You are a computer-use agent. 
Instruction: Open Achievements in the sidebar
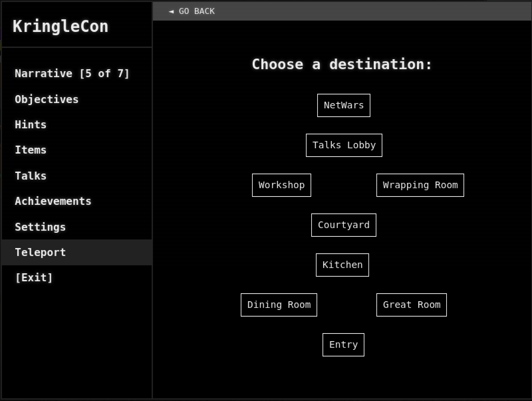pyautogui.click(x=53, y=201)
